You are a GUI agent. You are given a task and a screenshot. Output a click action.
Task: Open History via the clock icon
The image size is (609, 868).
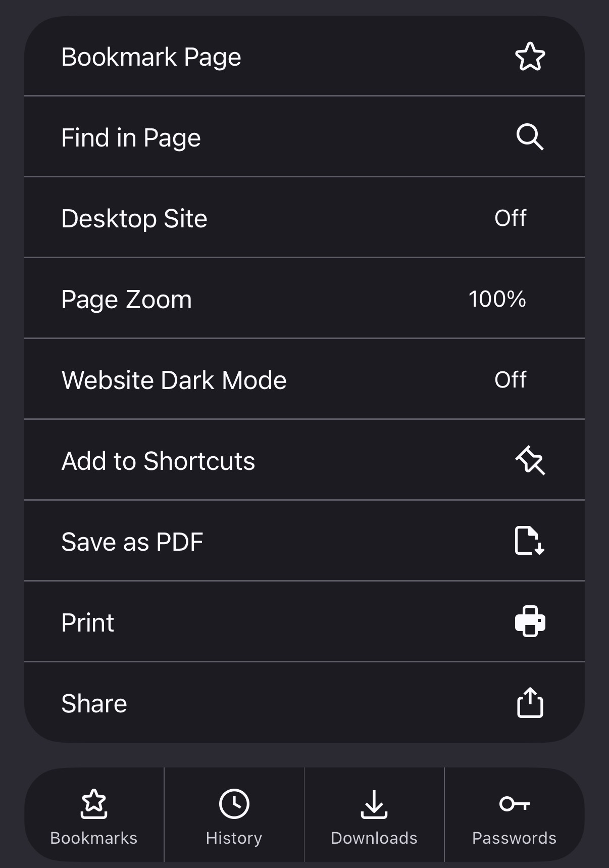click(234, 804)
